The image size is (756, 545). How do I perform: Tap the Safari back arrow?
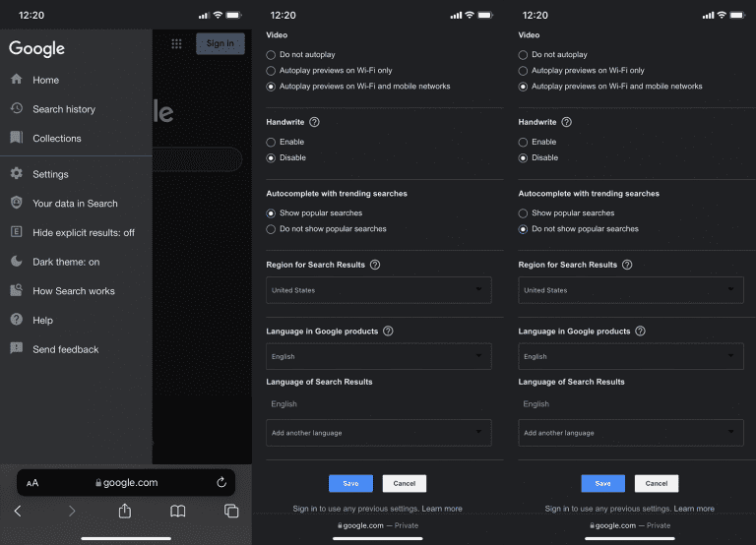pyautogui.click(x=18, y=511)
